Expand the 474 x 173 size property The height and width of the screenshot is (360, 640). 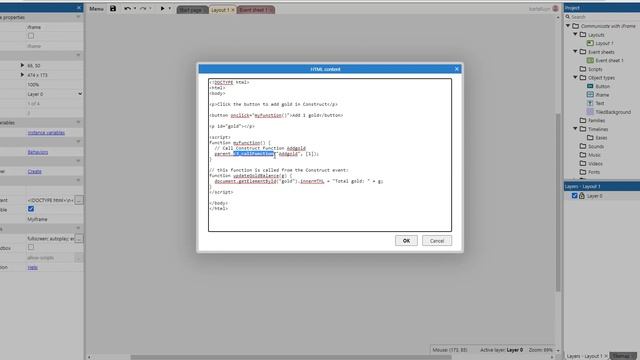click(x=22, y=75)
